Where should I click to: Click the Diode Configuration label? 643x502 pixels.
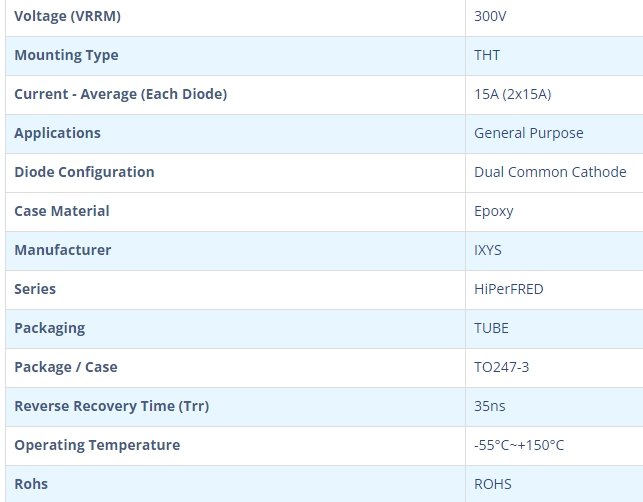(85, 172)
